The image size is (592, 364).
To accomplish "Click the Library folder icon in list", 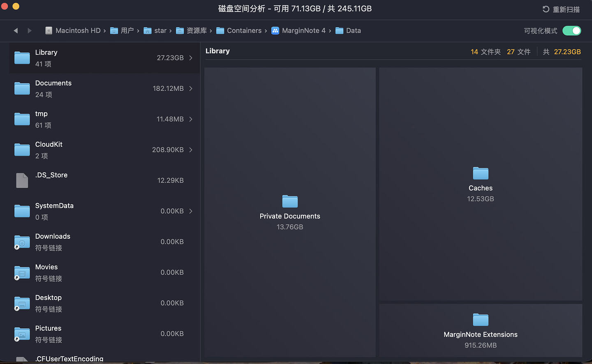I will click(x=22, y=58).
